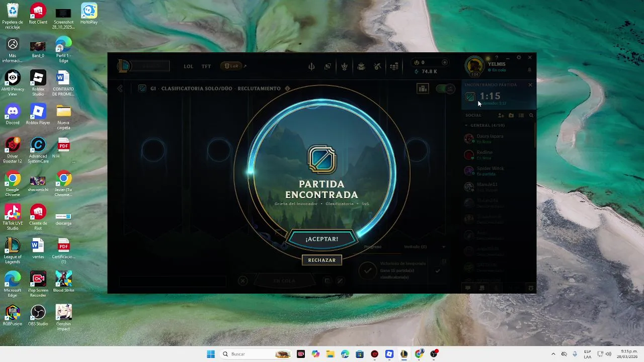Open the Crafting hammer icon
Image resolution: width=644 pixels, height=362 pixels.
[x=377, y=66]
